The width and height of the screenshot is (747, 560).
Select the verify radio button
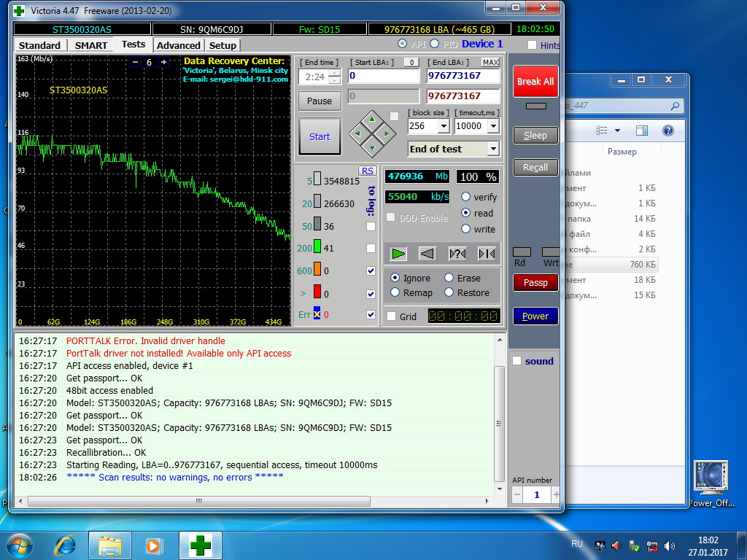click(465, 197)
